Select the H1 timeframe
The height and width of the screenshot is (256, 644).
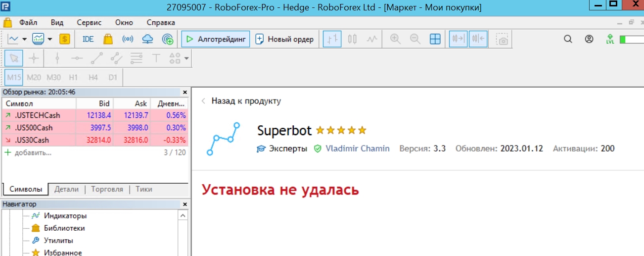73,77
